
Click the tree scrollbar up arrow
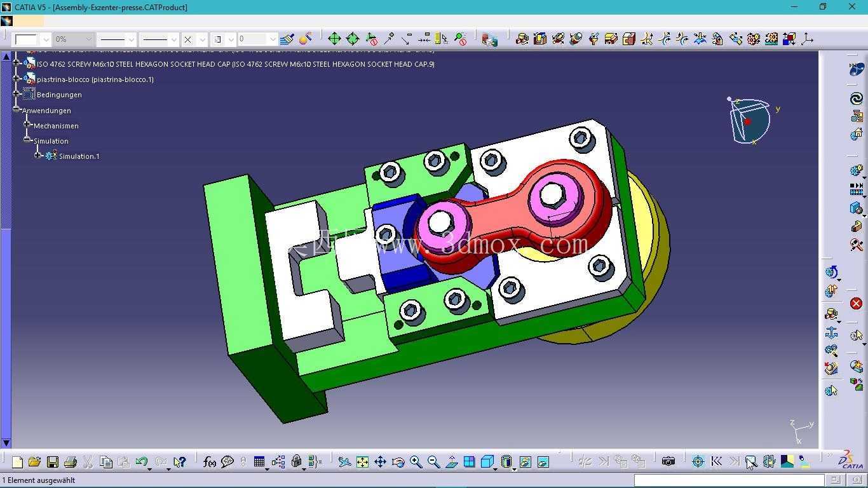click(6, 57)
